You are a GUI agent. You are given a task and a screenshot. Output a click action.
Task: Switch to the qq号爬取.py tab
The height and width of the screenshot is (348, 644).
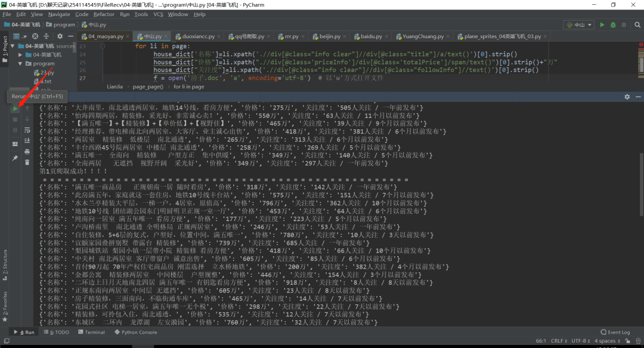(250, 36)
